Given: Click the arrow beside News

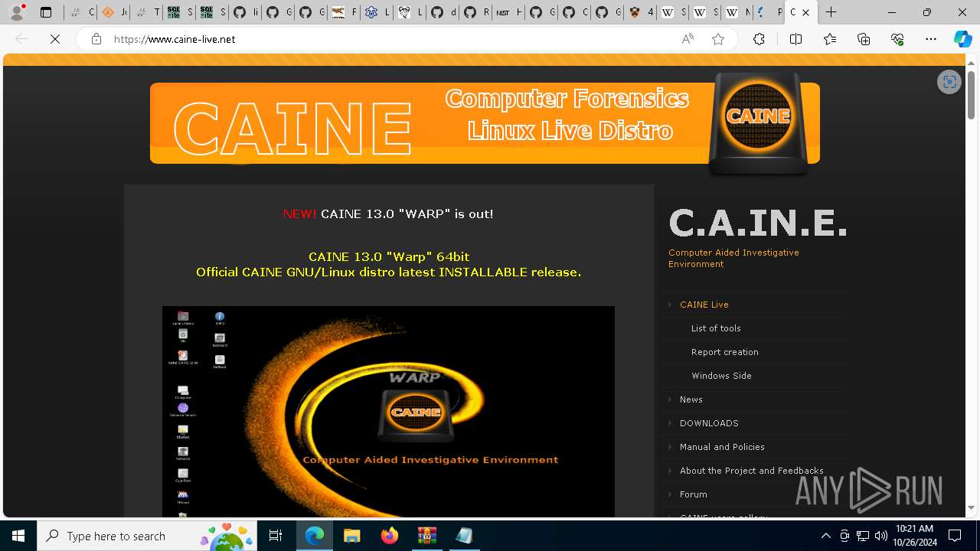Looking at the screenshot, I should click(x=670, y=399).
